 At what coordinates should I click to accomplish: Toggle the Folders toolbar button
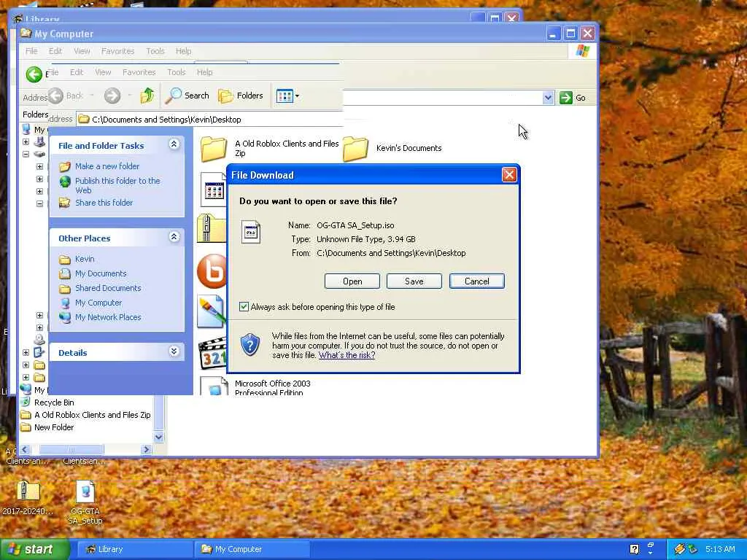[241, 96]
